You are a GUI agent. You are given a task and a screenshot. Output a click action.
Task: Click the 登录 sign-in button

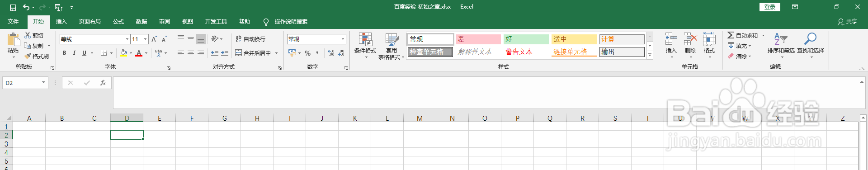click(769, 7)
